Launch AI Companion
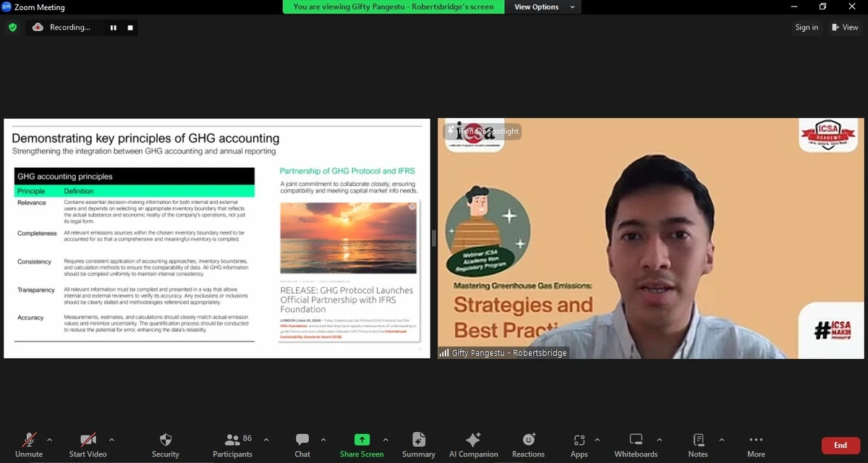This screenshot has height=463, width=868. tap(473, 444)
